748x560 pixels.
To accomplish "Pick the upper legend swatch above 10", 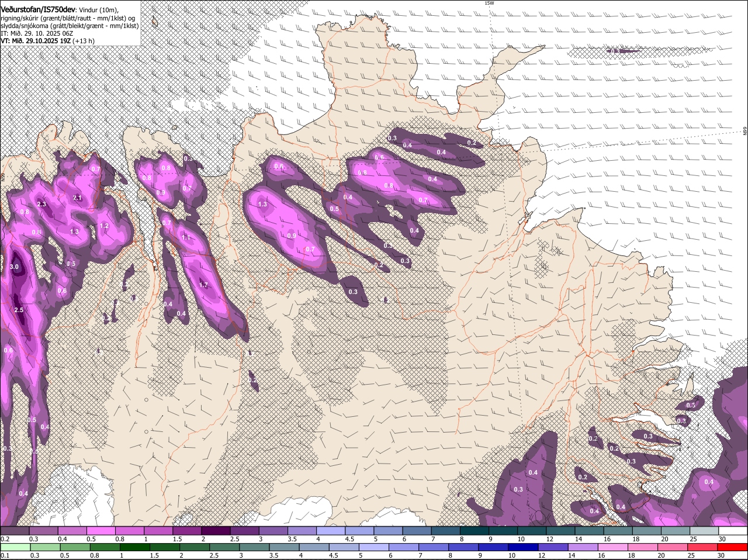I will tap(532, 531).
